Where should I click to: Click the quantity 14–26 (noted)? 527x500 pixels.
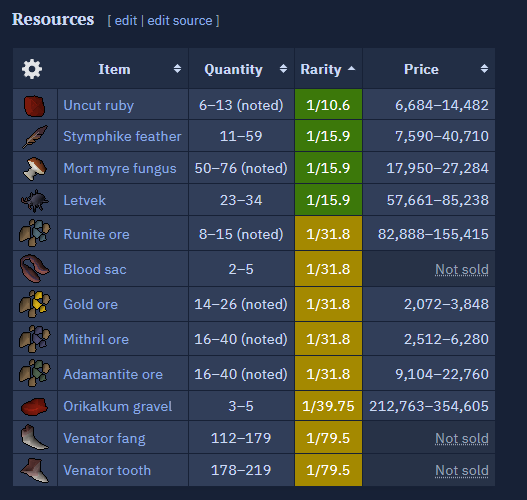pyautogui.click(x=241, y=304)
